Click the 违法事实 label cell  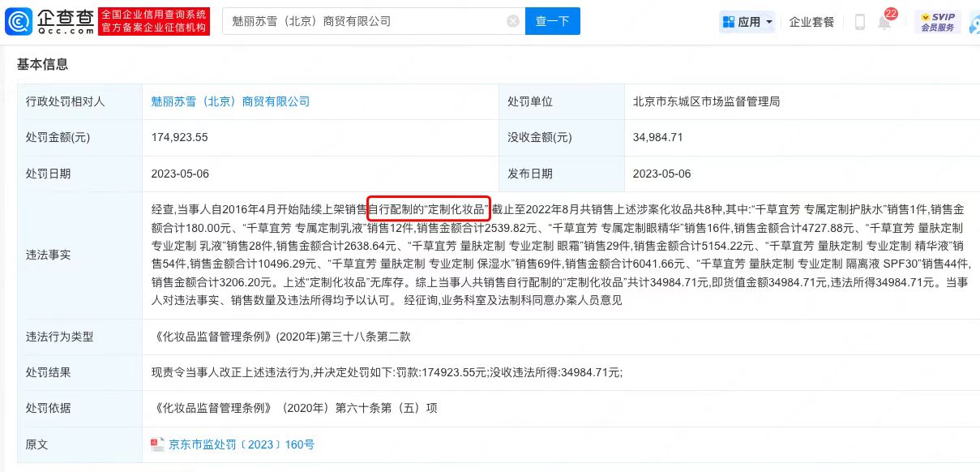tap(79, 255)
